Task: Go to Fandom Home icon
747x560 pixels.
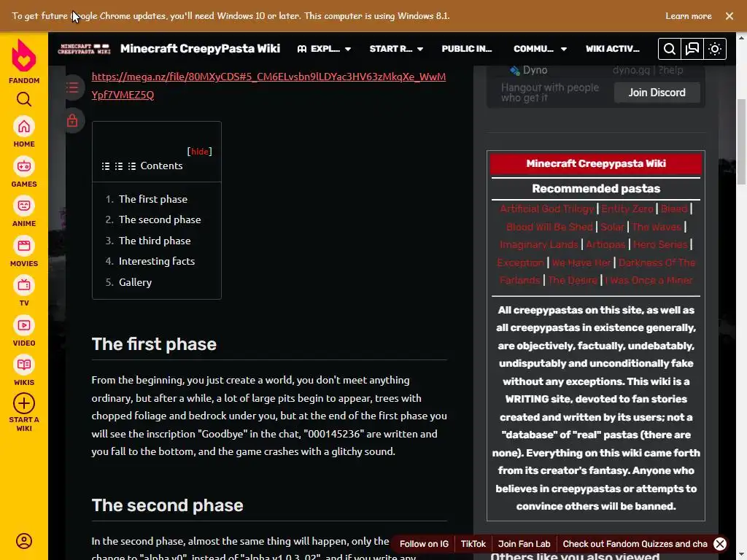Action: tap(24, 127)
